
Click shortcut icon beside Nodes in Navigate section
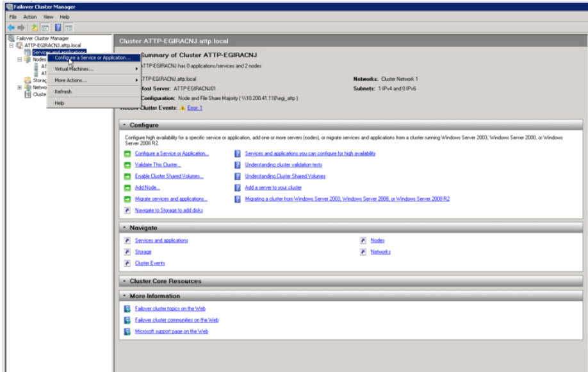[x=363, y=241]
